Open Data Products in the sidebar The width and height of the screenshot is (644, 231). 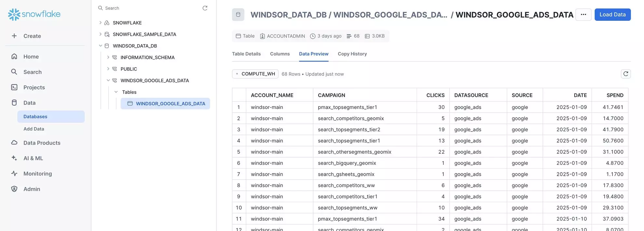[42, 143]
